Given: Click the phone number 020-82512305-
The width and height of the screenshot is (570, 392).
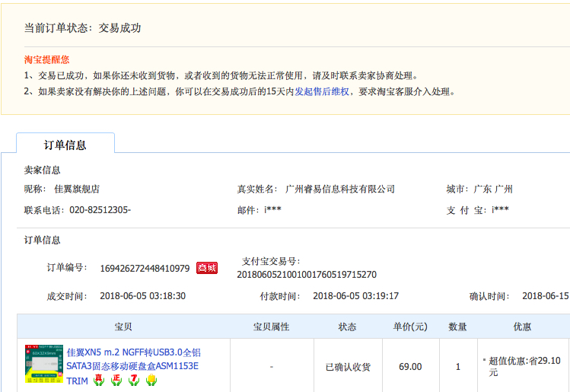Looking at the screenshot, I should [100, 210].
